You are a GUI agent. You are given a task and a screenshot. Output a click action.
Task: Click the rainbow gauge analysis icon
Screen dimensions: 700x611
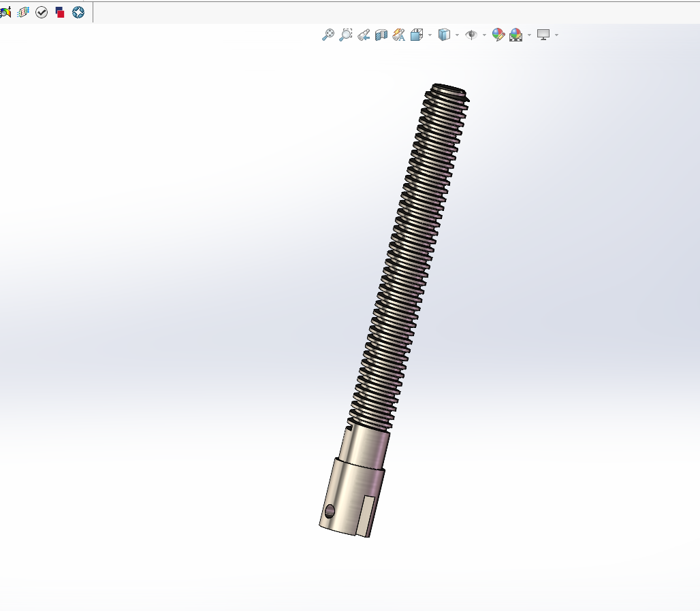click(x=5, y=12)
